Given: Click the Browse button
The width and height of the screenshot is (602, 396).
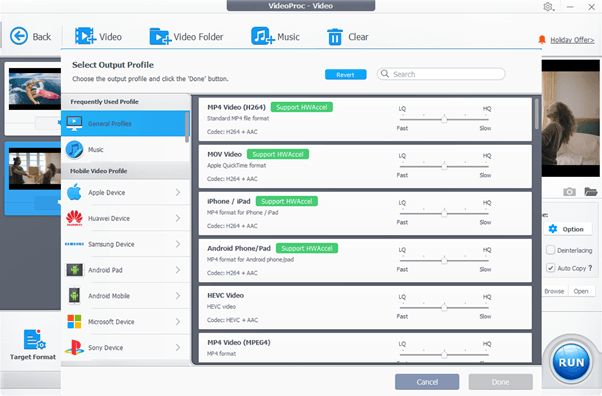Looking at the screenshot, I should coord(554,291).
